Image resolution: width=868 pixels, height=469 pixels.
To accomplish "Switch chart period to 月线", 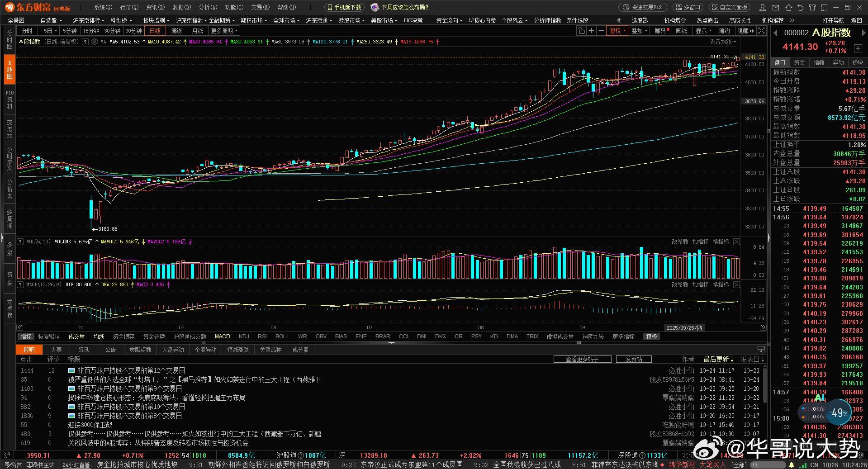I will (x=198, y=31).
